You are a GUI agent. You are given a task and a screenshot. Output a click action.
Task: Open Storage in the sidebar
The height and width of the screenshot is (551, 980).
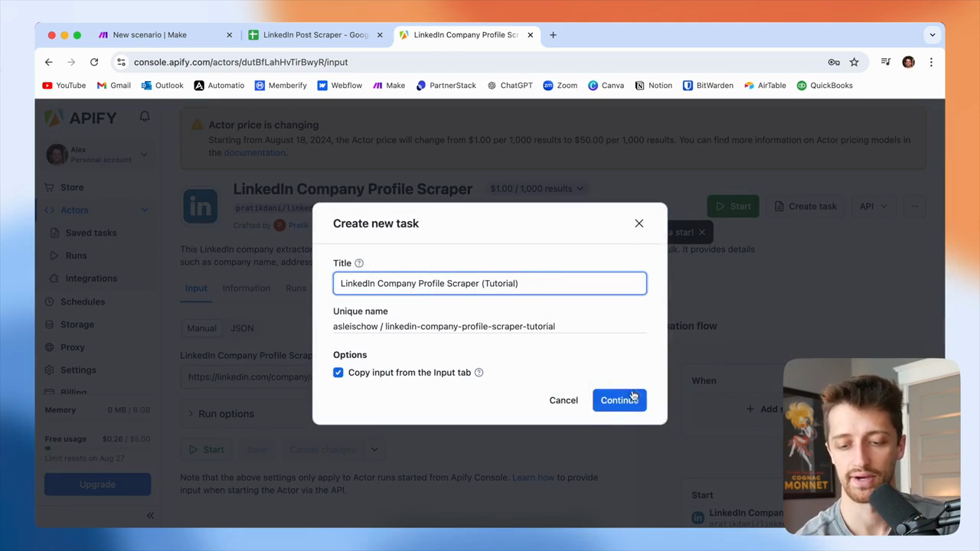(77, 324)
